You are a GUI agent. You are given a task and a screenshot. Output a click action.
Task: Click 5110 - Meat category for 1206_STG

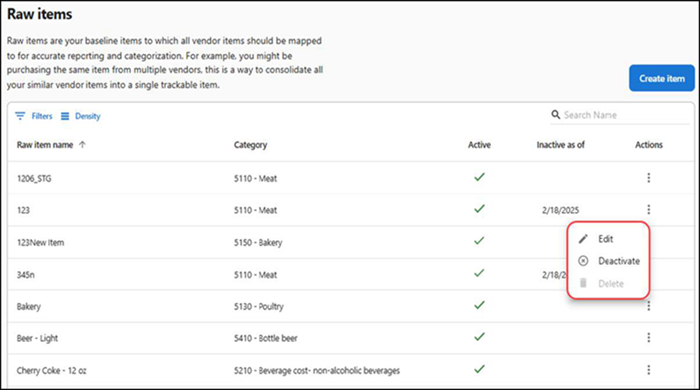(255, 178)
